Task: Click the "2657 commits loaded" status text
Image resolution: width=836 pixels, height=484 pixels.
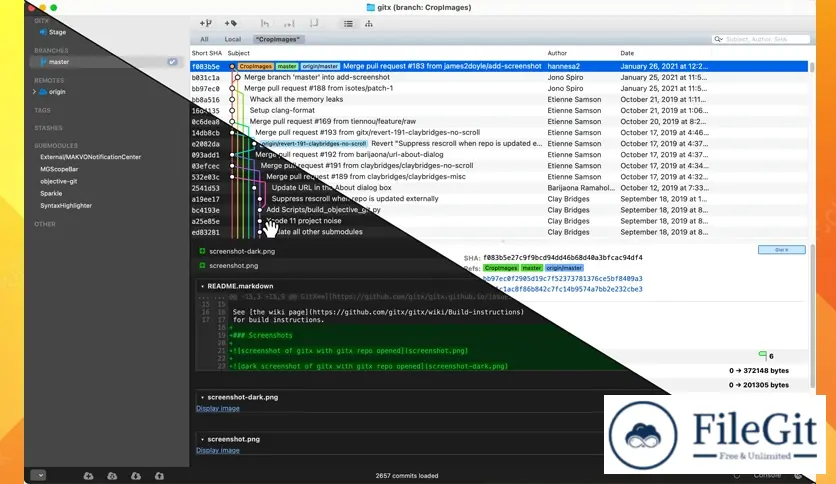Action: (x=407, y=475)
